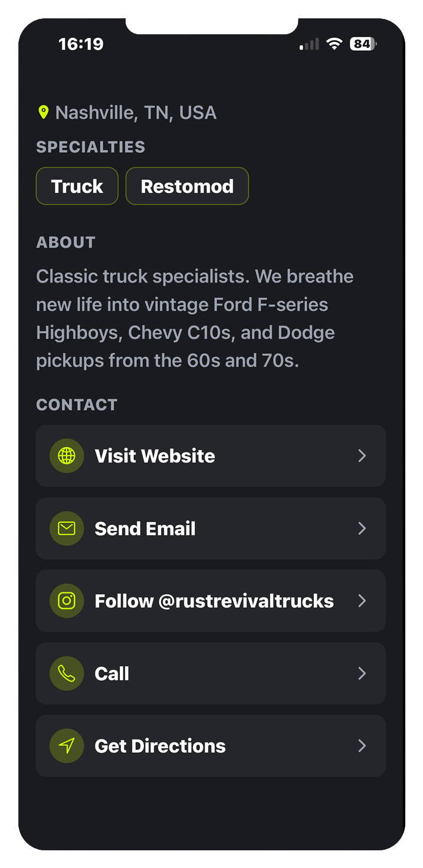Tap the navigation arrow icon for Get Directions

[x=67, y=746]
